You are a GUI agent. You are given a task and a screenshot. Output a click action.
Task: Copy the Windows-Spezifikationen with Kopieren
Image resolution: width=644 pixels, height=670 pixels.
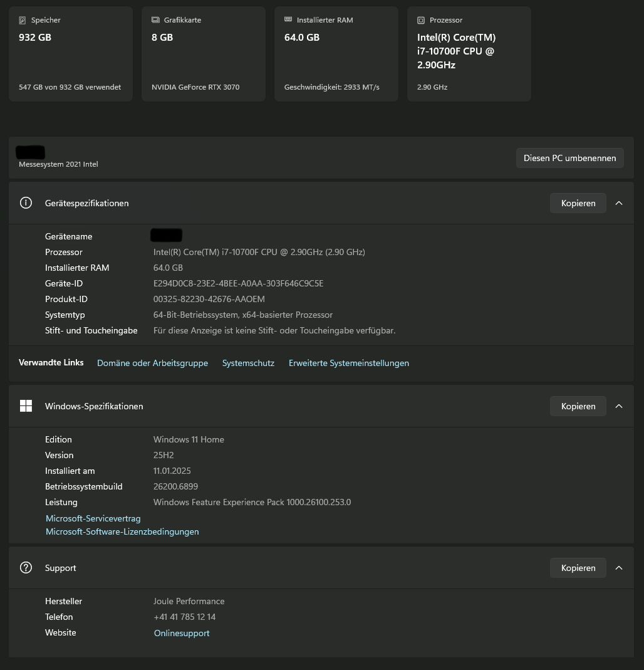[x=578, y=406]
